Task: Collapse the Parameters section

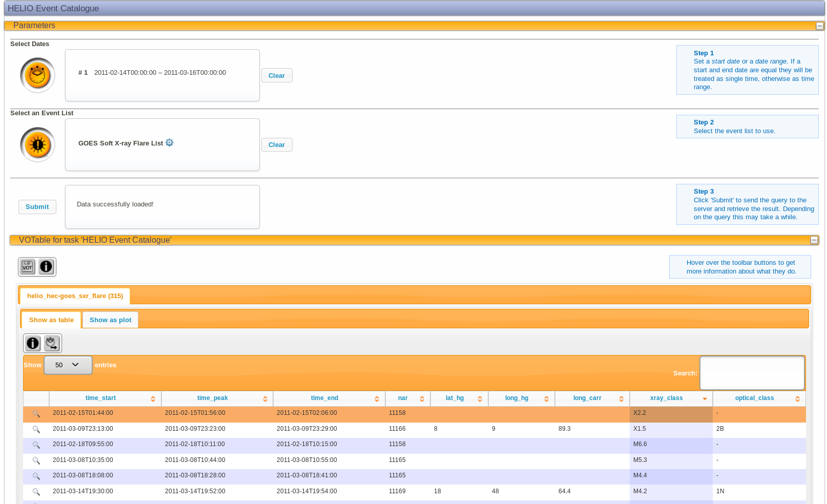Action: click(819, 26)
